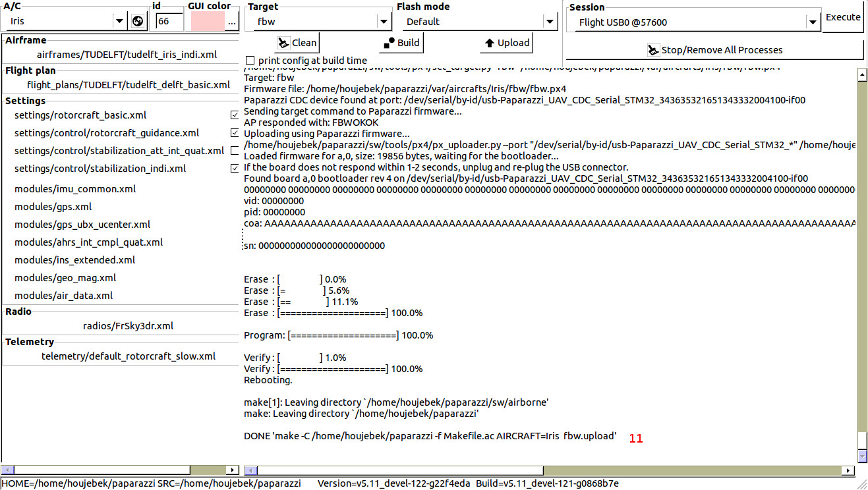This screenshot has height=490, width=868.
Task: Select telemetry/default_rotorcraft_slow.xml entry
Action: (x=129, y=356)
